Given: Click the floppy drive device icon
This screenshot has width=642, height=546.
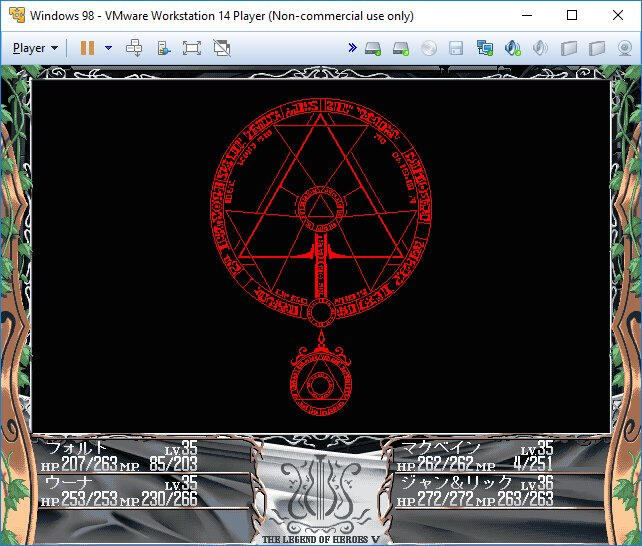Looking at the screenshot, I should [x=457, y=48].
